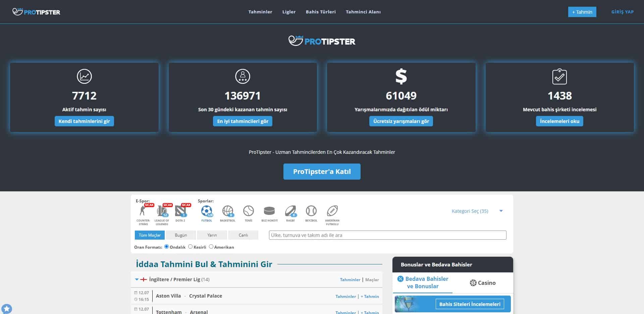Select the Amerikan Futbolu icon
The width and height of the screenshot is (644, 314).
coord(332,211)
